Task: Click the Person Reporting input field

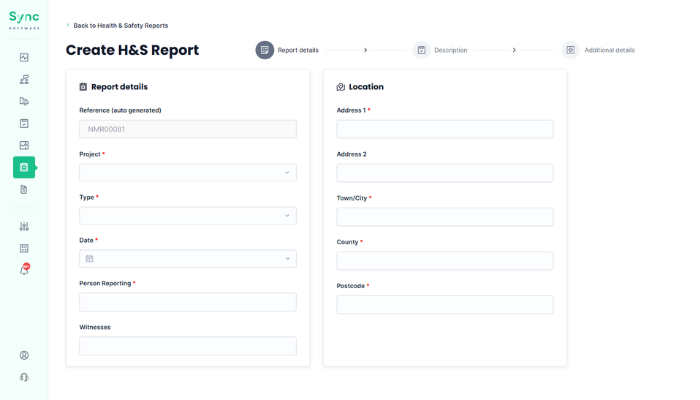Action: point(188,302)
